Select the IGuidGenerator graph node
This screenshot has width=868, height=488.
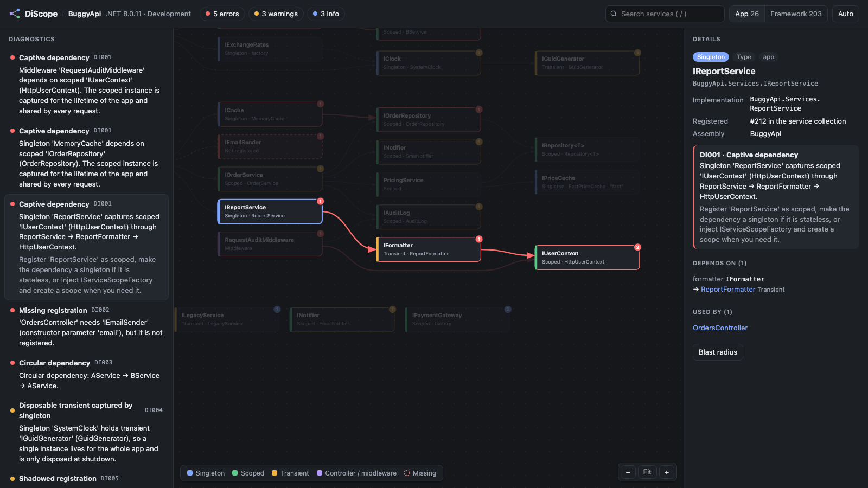[587, 63]
